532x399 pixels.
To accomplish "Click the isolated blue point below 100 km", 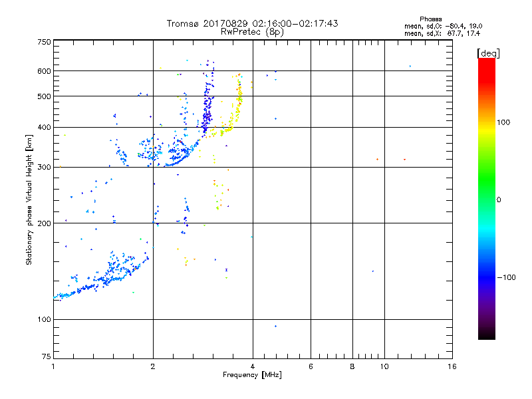I will tap(275, 327).
